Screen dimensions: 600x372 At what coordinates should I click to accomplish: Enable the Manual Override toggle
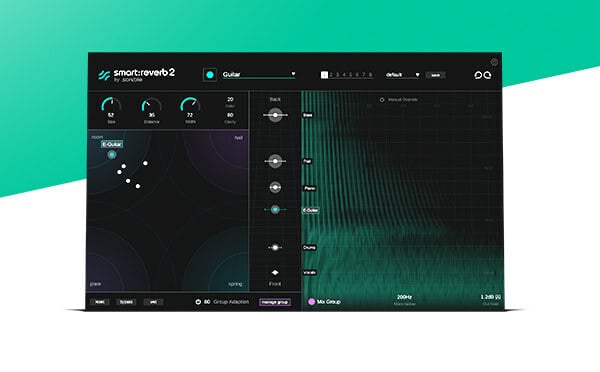[382, 100]
